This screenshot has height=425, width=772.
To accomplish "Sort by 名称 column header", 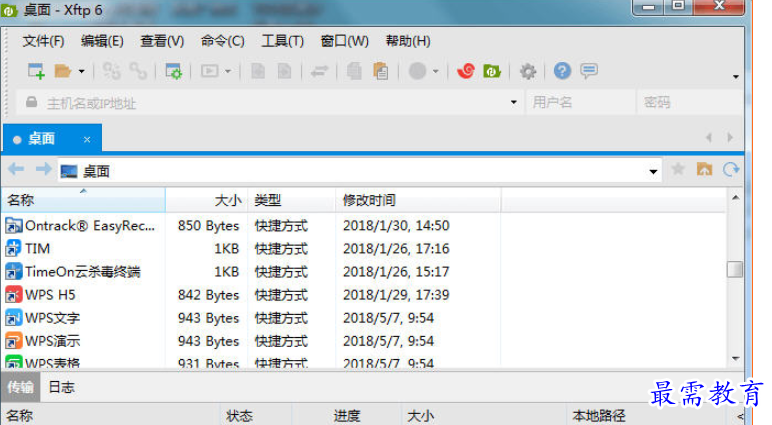I will [84, 200].
